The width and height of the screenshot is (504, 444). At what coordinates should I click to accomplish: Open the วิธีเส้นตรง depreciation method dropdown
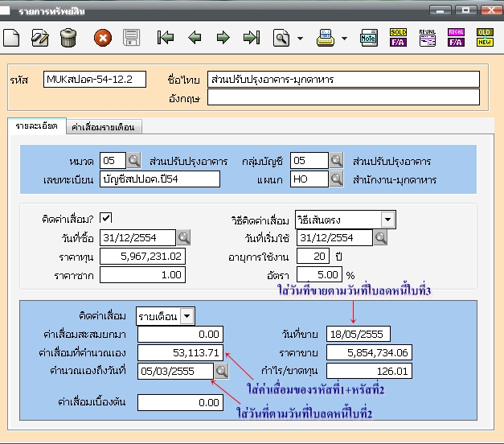click(387, 220)
